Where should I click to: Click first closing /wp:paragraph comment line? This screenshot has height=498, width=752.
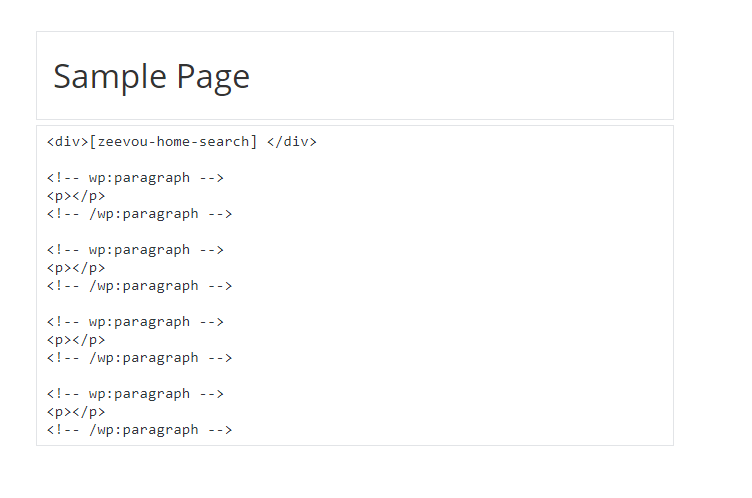point(139,214)
